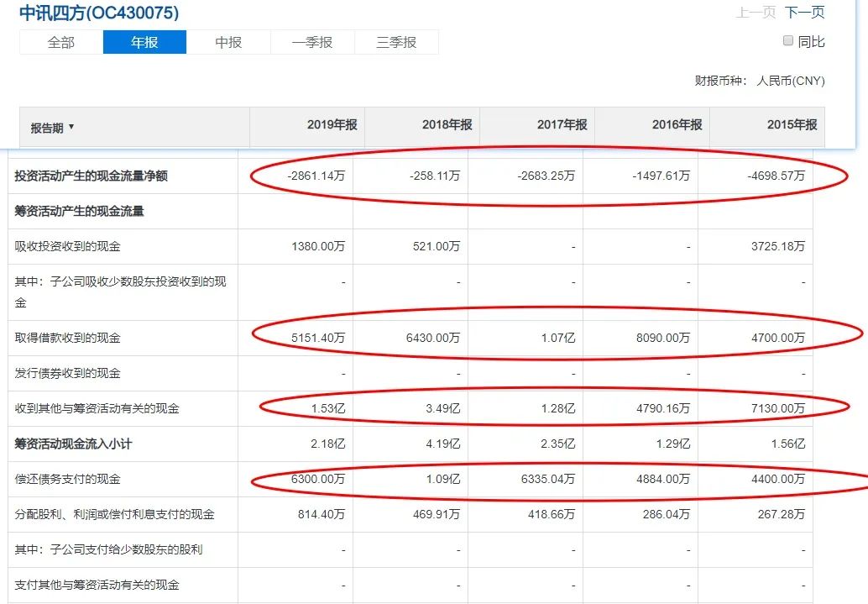Switch to the 全部 tab

[x=61, y=42]
